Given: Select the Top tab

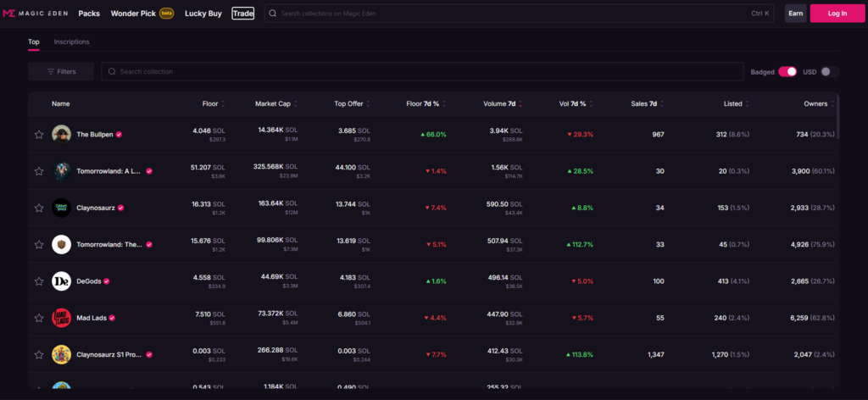Looking at the screenshot, I should coord(34,42).
